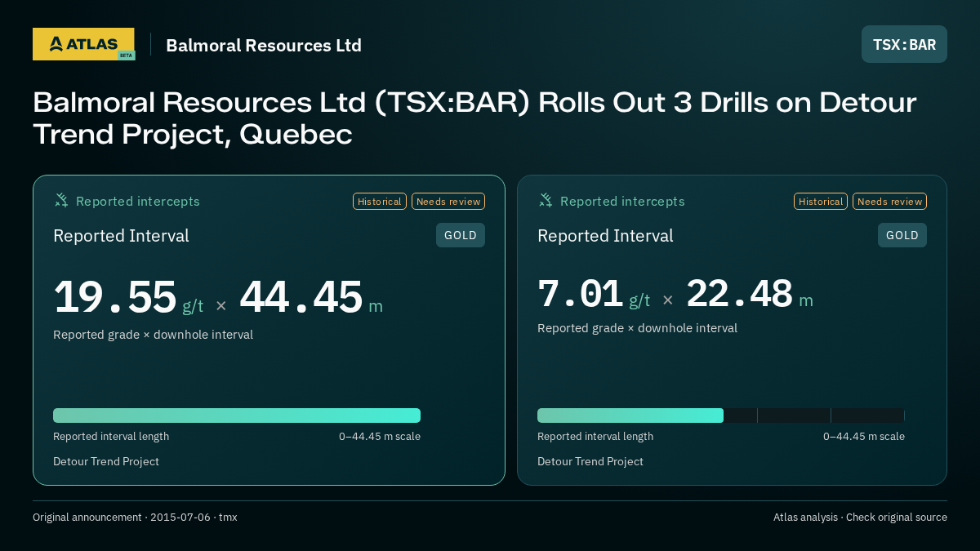Click the full interval bar in the 44.45 m card
The height and width of the screenshot is (551, 980).
[x=237, y=415]
